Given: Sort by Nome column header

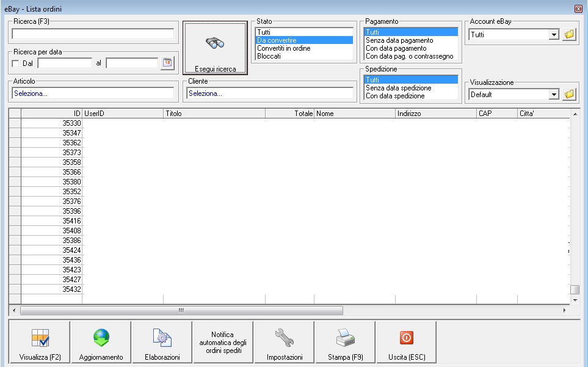Looking at the screenshot, I should tap(355, 113).
